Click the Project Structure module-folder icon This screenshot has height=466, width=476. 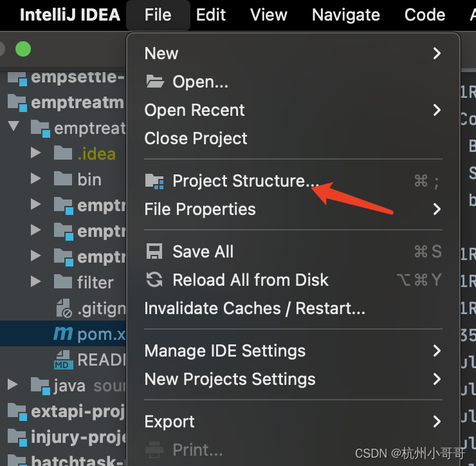point(154,182)
